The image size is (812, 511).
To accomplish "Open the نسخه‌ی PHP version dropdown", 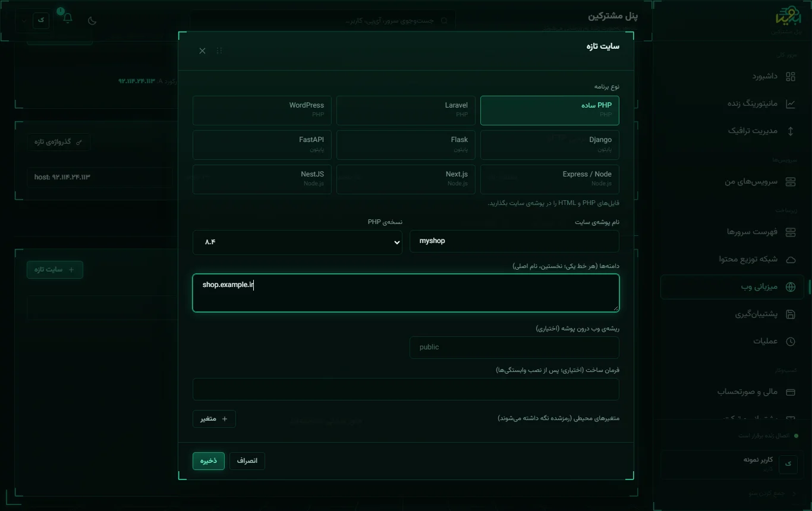I will (297, 242).
